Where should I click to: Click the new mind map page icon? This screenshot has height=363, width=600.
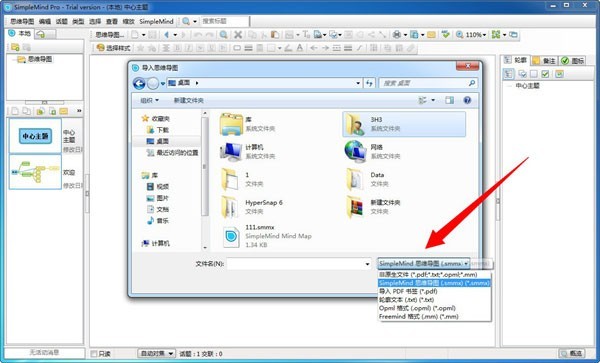tap(135, 35)
